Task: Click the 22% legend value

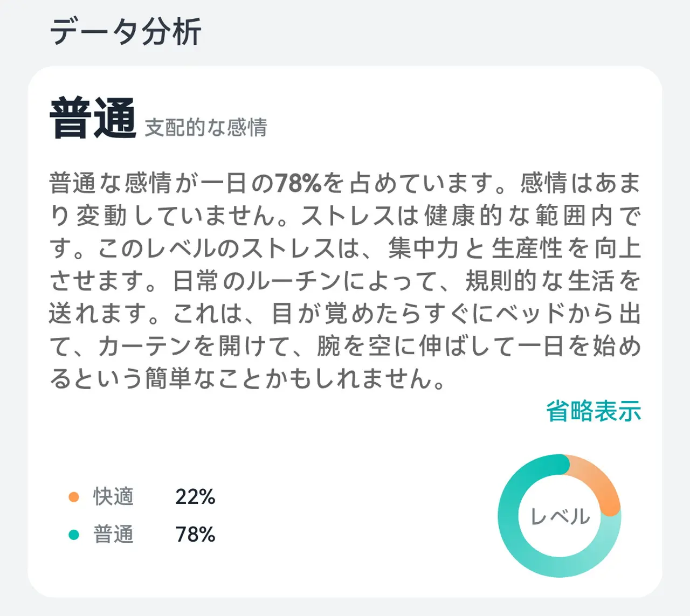Action: pyautogui.click(x=195, y=497)
